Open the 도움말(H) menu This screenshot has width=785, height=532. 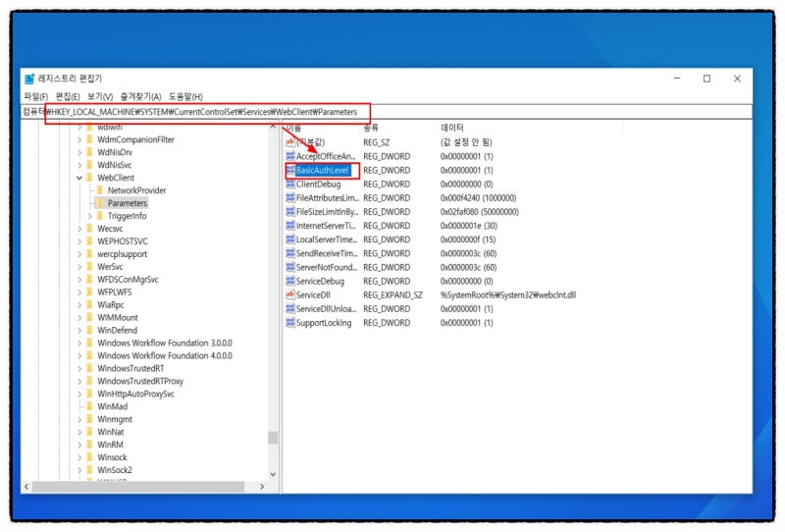185,96
